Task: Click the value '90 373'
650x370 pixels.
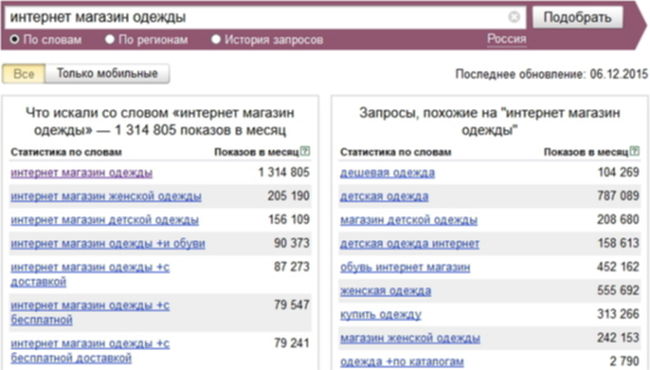Action: coord(292,243)
